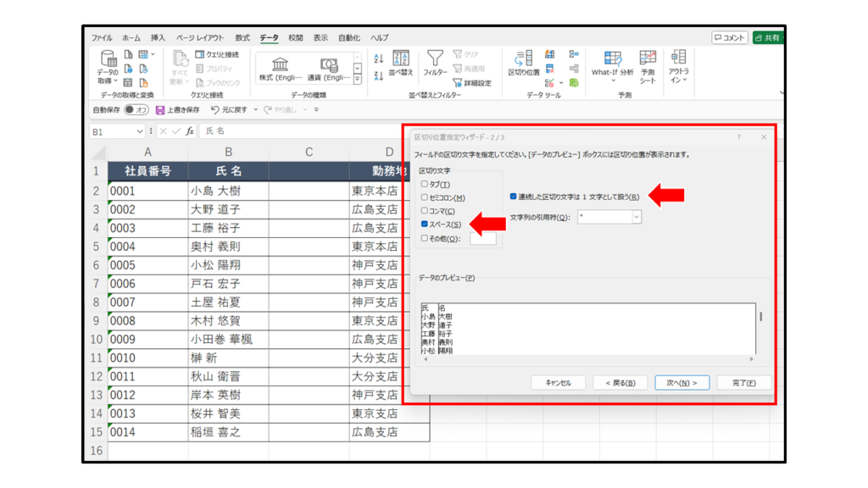Click the Data Validation icon
The width and height of the screenshot is (868, 488).
(x=549, y=83)
